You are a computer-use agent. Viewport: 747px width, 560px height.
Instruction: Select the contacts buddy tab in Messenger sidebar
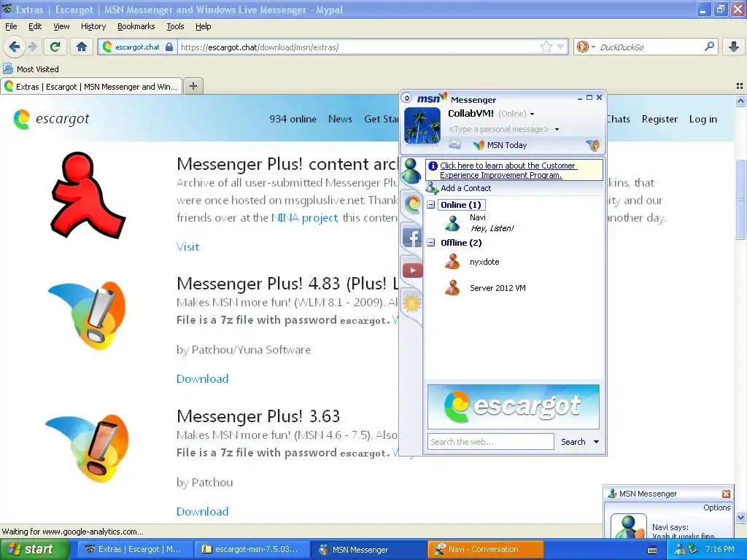pos(411,171)
